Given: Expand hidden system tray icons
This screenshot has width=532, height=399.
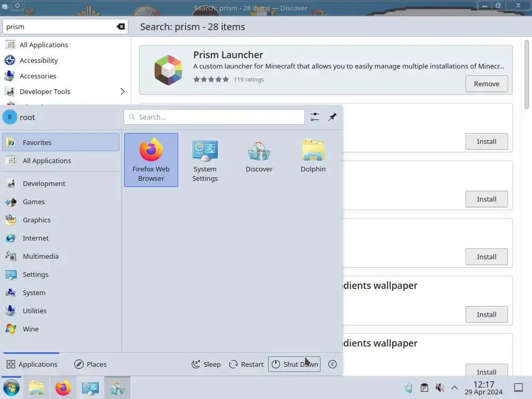Looking at the screenshot, I should point(455,388).
